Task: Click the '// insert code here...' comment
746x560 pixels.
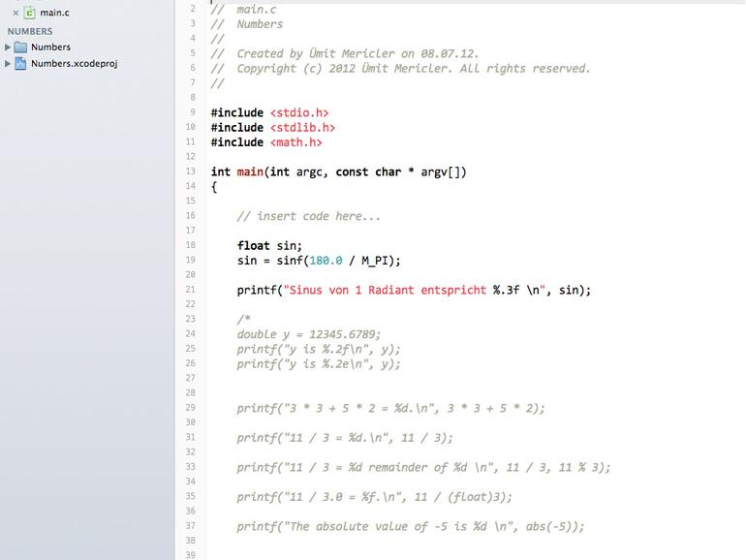Action: click(x=308, y=216)
